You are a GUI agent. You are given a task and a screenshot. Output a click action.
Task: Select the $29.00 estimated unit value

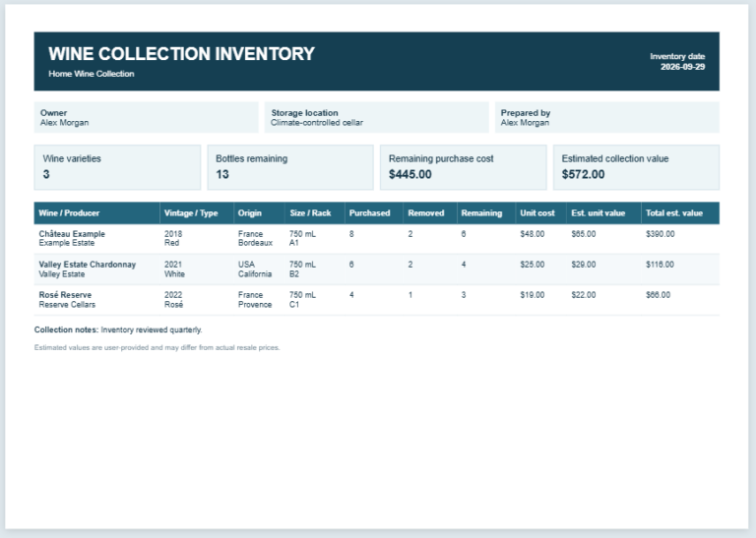[x=584, y=265]
